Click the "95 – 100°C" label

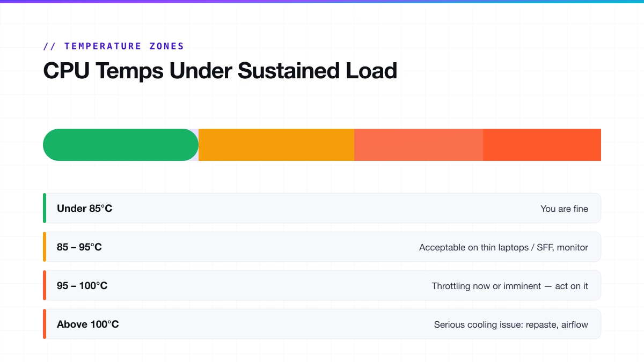[82, 286]
